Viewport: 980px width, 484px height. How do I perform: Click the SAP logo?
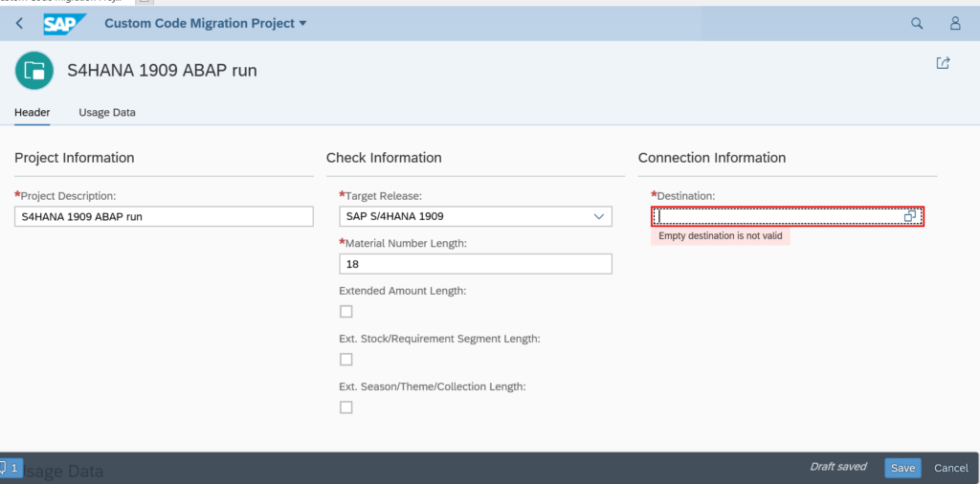pyautogui.click(x=65, y=23)
